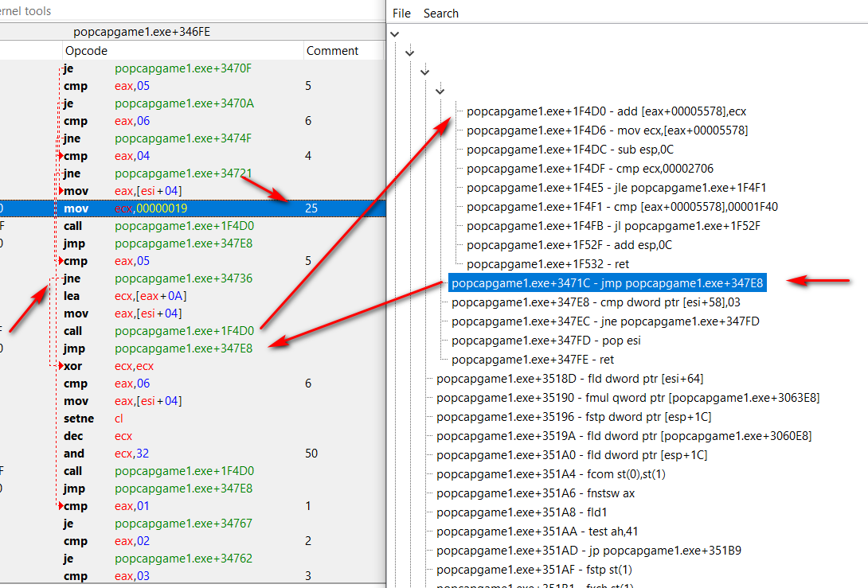The height and width of the screenshot is (588, 868).
Task: Select tree entry 'fld dword ptr [esi+64]'
Action: click(569, 379)
